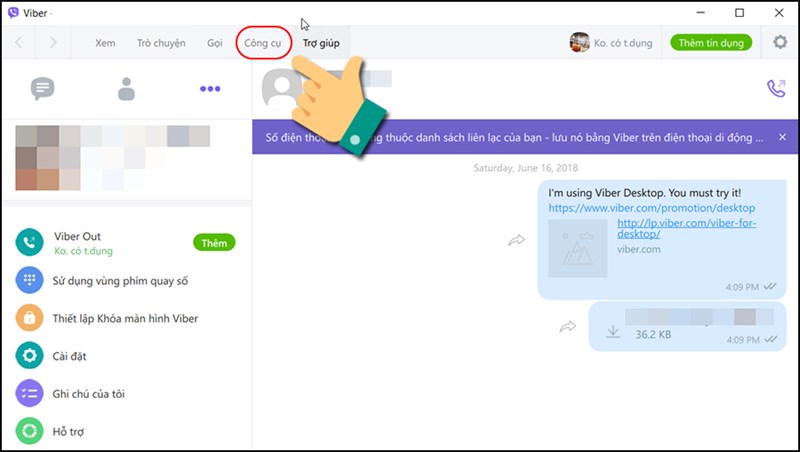Click the Saturday, June 16, 2018 date label
The image size is (800, 452).
point(526,168)
